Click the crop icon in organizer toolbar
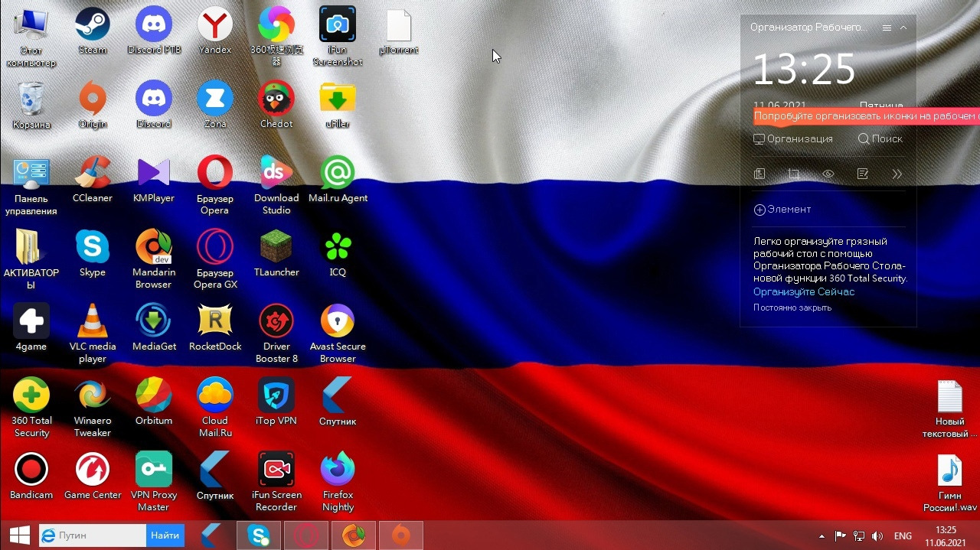Screen dimensions: 980x550 click(x=794, y=174)
